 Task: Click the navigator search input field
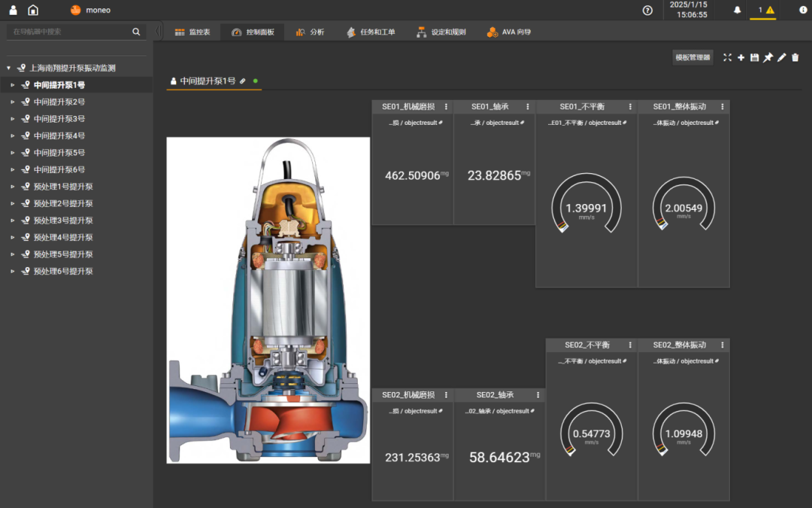pyautogui.click(x=68, y=32)
